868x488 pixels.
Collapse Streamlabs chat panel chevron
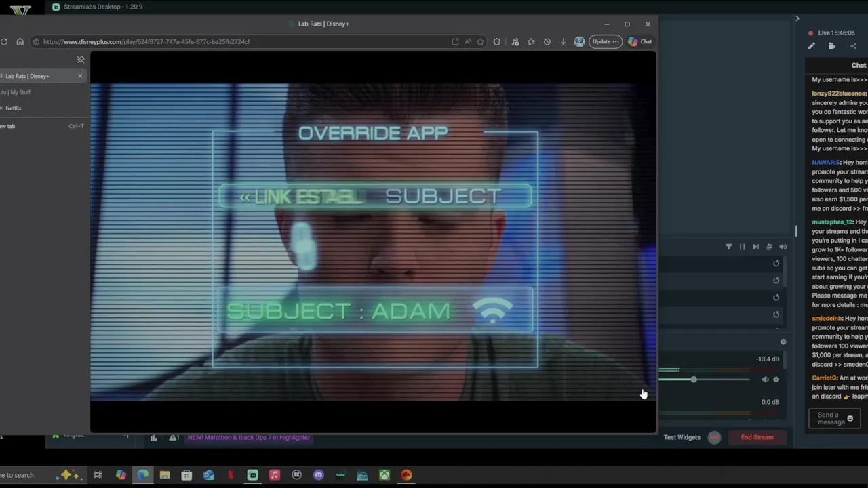(797, 18)
